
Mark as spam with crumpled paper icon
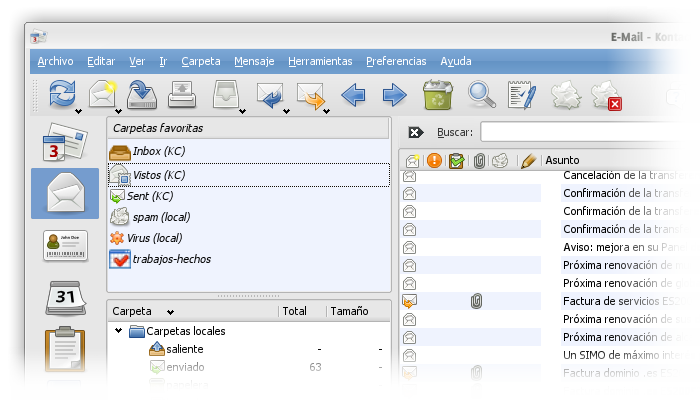tap(566, 95)
